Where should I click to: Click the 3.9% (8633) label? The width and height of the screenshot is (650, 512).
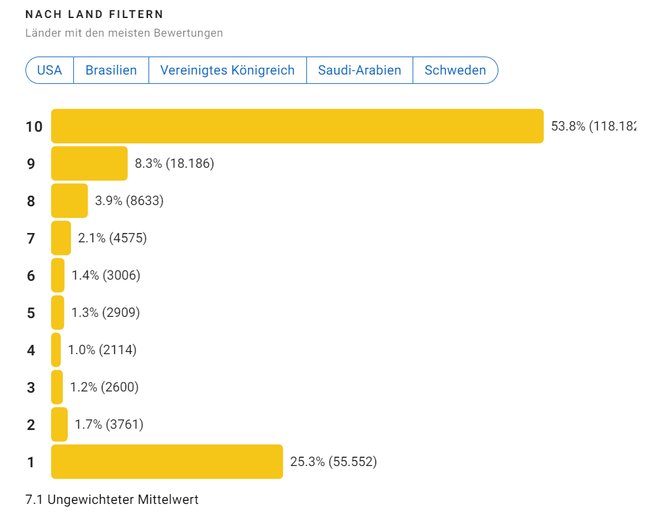tap(129, 201)
